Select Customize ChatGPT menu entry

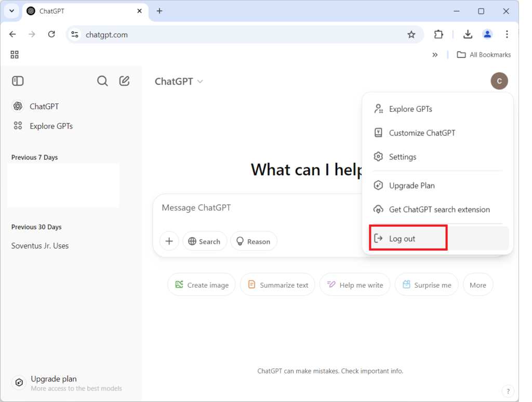437,133
